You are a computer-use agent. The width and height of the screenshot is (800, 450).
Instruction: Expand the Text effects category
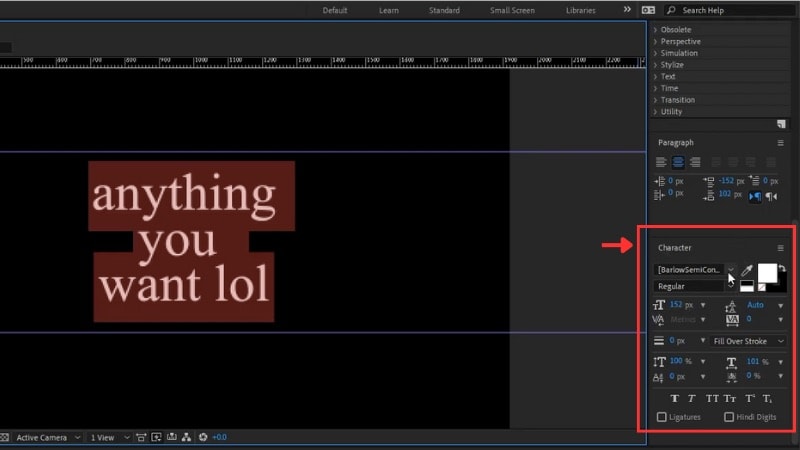pos(655,77)
